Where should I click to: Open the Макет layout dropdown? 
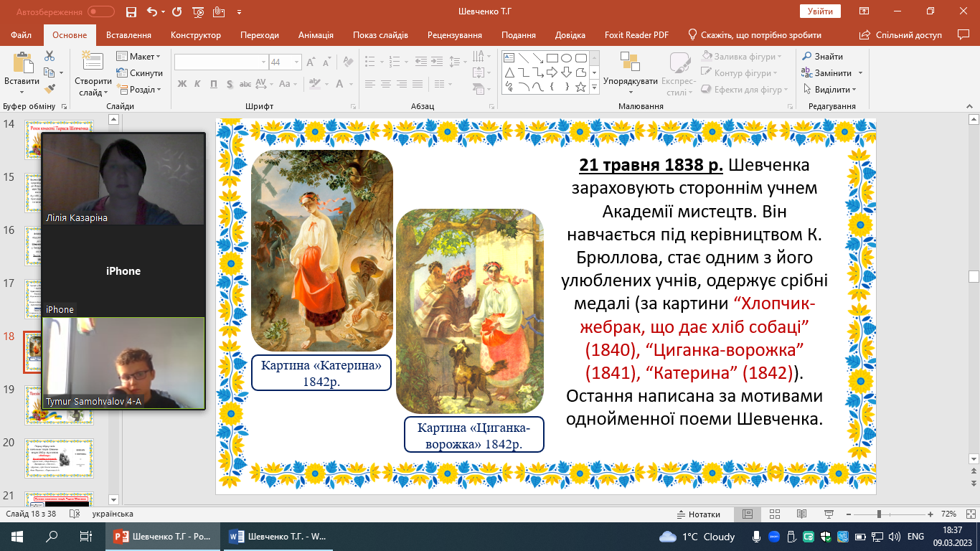pyautogui.click(x=138, y=57)
